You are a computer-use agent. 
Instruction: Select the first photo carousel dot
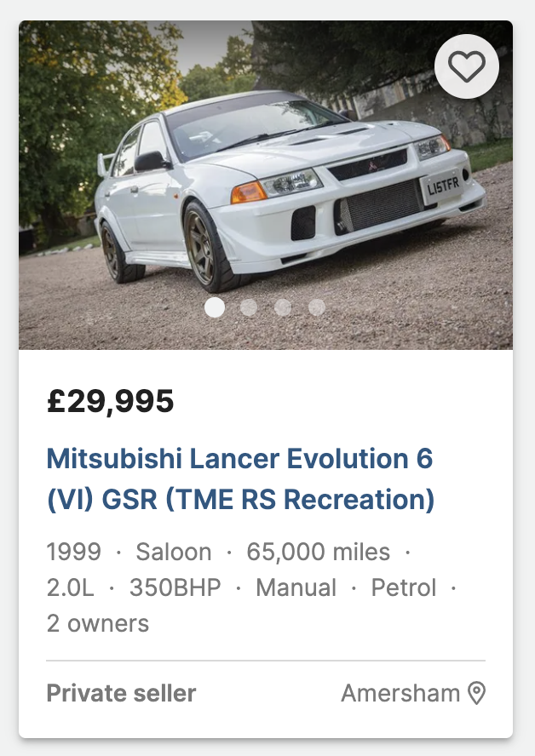pos(215,307)
